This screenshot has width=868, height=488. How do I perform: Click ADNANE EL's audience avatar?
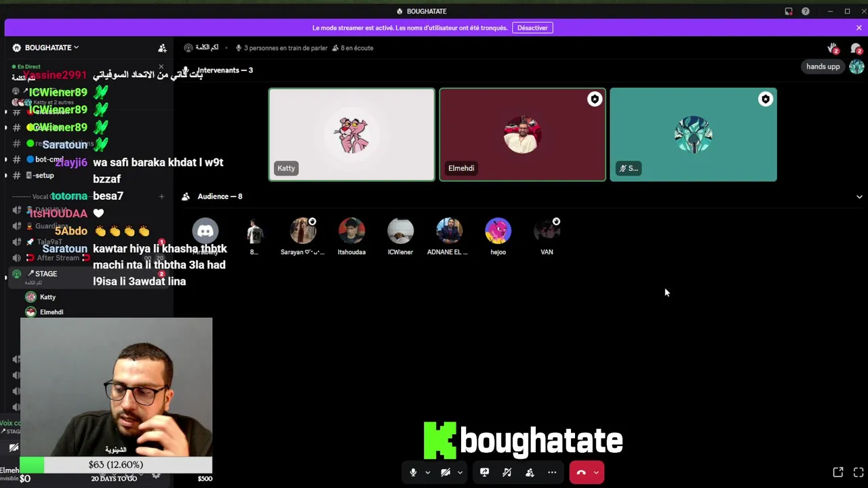pyautogui.click(x=450, y=231)
